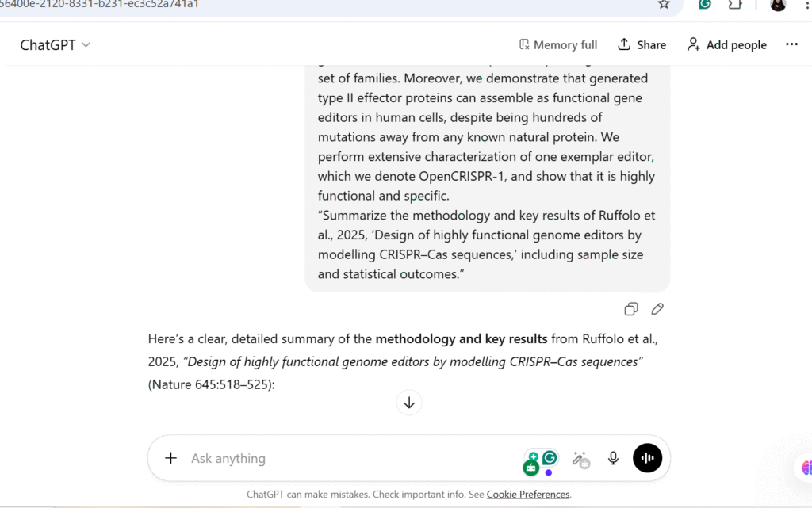Viewport: 812px width, 508px height.
Task: Open the three-dot conversation options menu
Action: [x=791, y=44]
